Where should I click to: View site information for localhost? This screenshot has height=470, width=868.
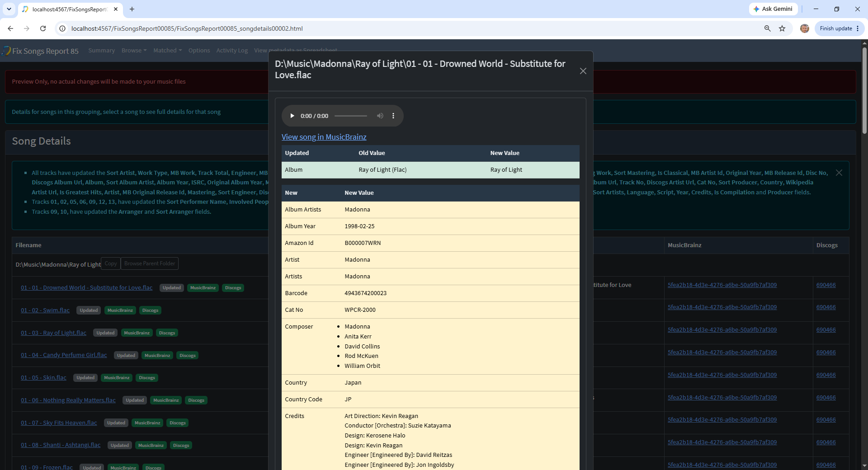pyautogui.click(x=63, y=28)
